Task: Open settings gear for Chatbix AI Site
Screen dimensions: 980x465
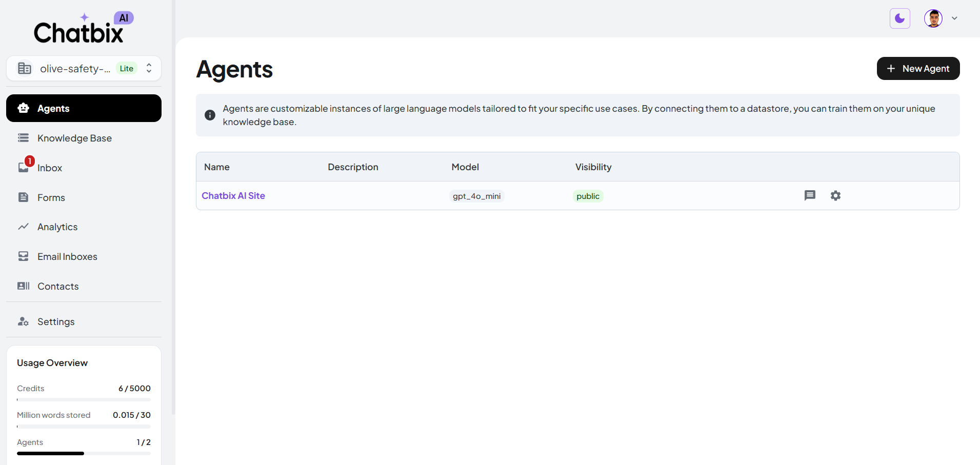Action: 835,195
